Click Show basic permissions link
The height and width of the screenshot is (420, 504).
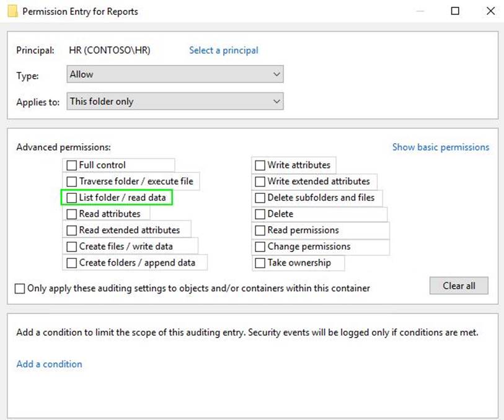pos(440,147)
